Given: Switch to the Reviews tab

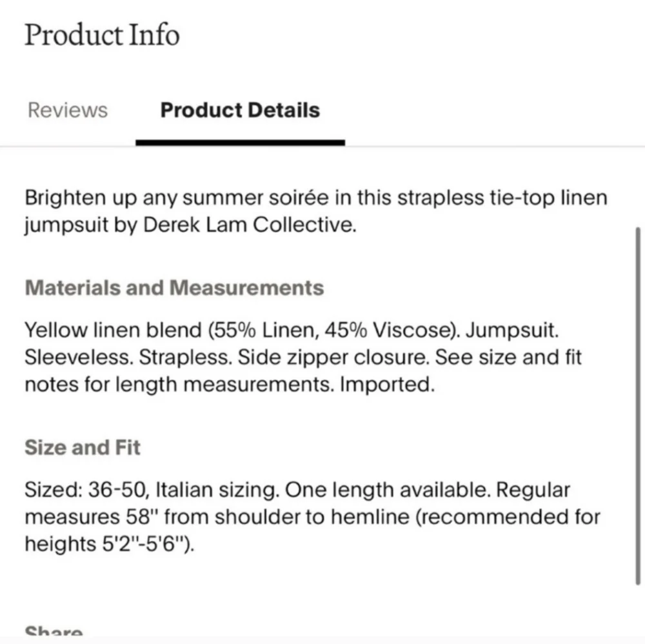Looking at the screenshot, I should point(68,110).
